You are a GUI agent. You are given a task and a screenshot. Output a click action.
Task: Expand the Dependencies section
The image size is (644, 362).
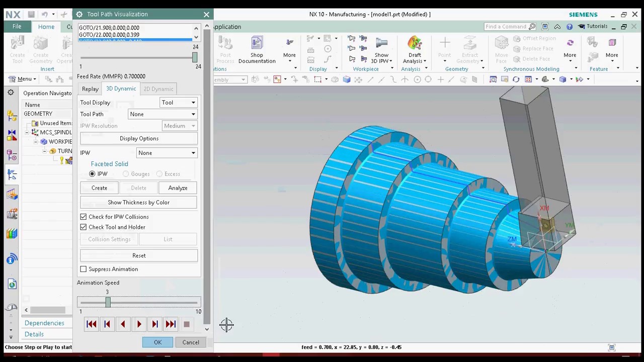(44, 323)
